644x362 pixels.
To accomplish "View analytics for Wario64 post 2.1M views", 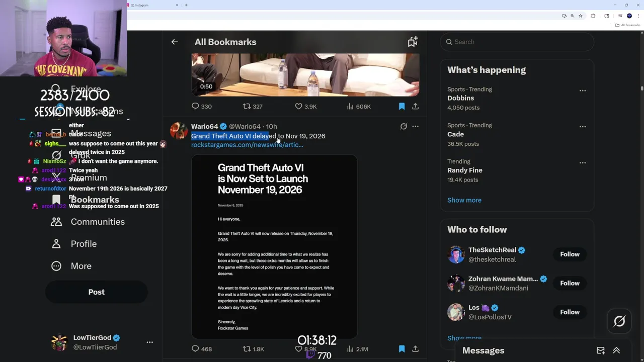I will click(357, 348).
